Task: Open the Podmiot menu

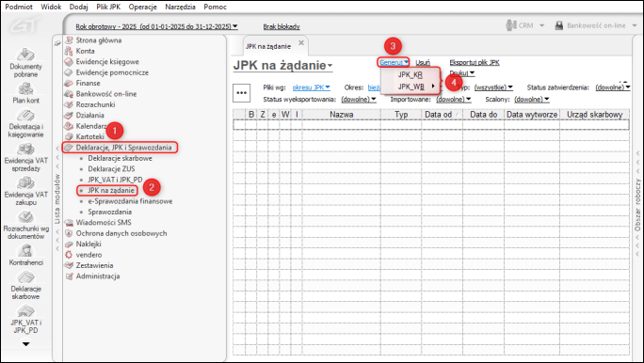Action: [19, 7]
